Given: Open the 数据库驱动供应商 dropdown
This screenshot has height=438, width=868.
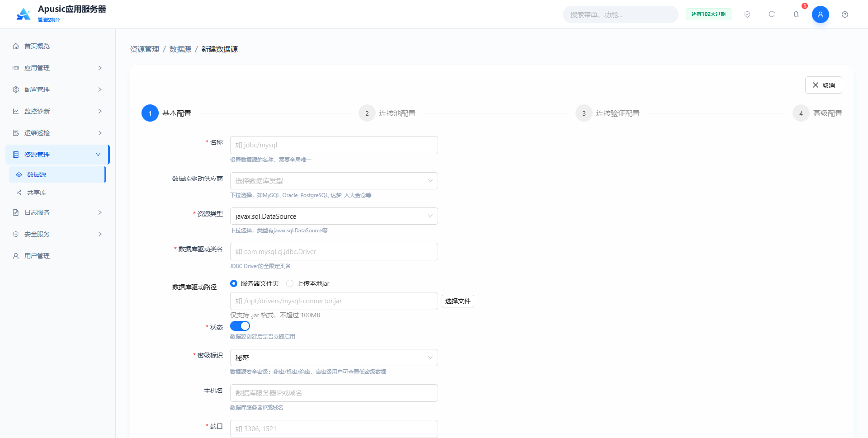Looking at the screenshot, I should 334,181.
